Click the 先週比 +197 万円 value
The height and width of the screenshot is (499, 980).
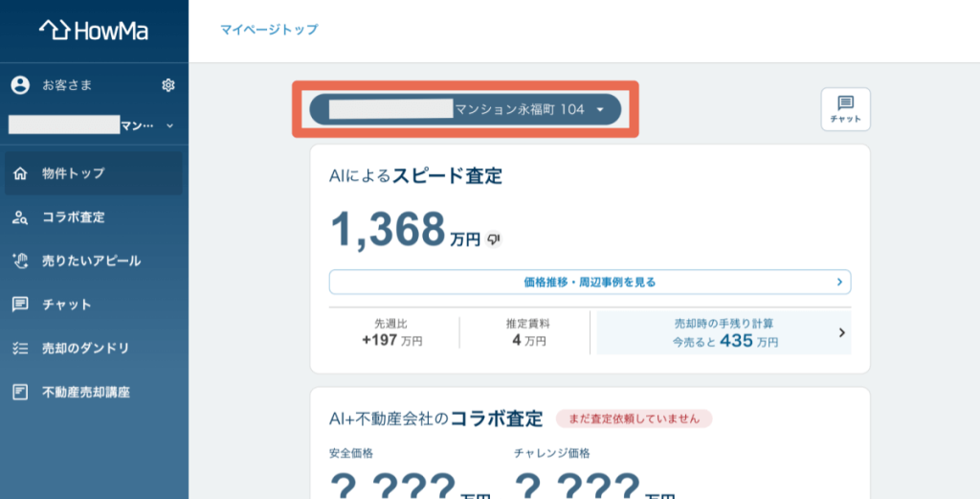[391, 341]
